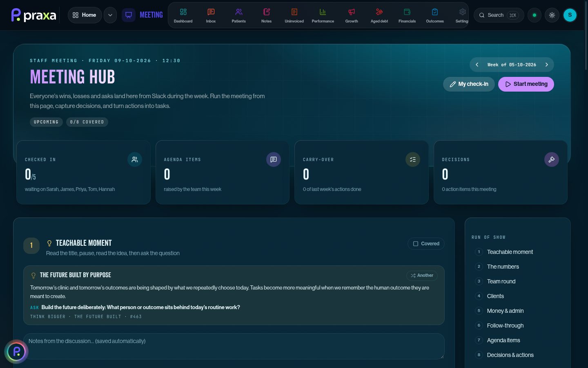Viewport: 588px width, 368px height.
Task: Click the Carry-over checklist icon
Action: (413, 159)
